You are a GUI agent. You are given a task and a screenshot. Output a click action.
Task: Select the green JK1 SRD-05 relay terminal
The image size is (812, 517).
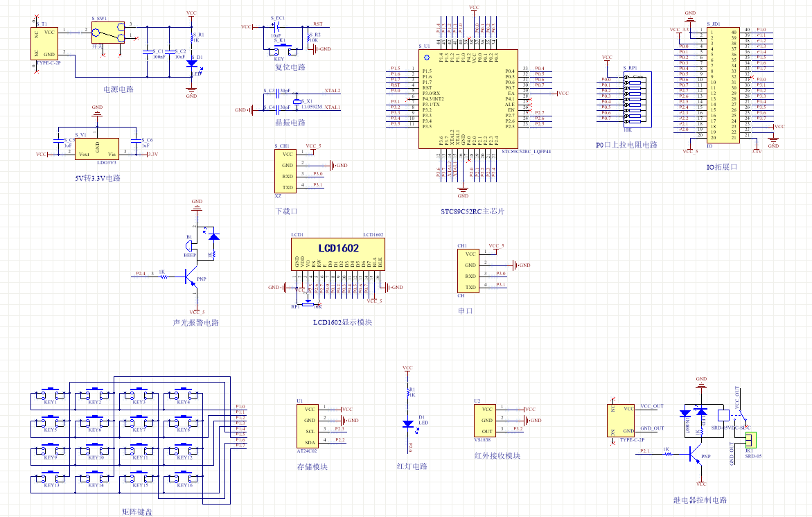[x=750, y=440]
